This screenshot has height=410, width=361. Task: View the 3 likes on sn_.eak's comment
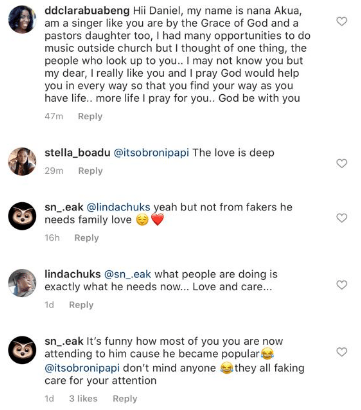83,399
